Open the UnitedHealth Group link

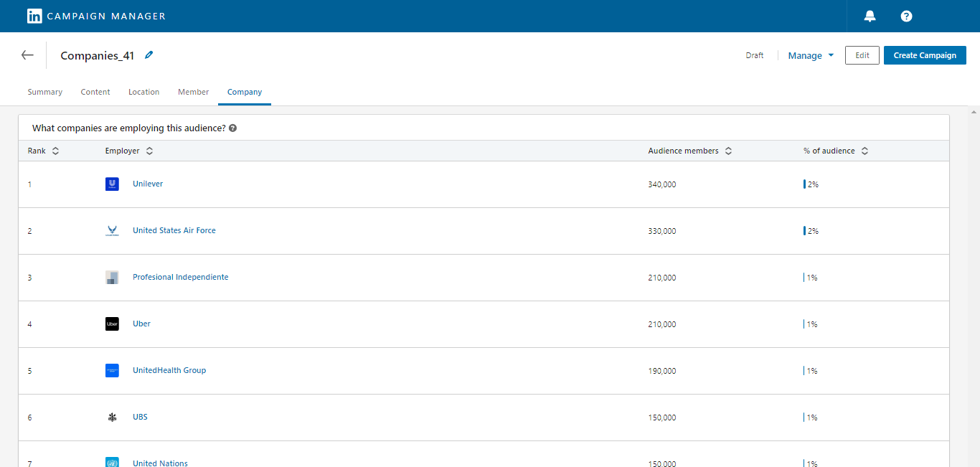169,370
